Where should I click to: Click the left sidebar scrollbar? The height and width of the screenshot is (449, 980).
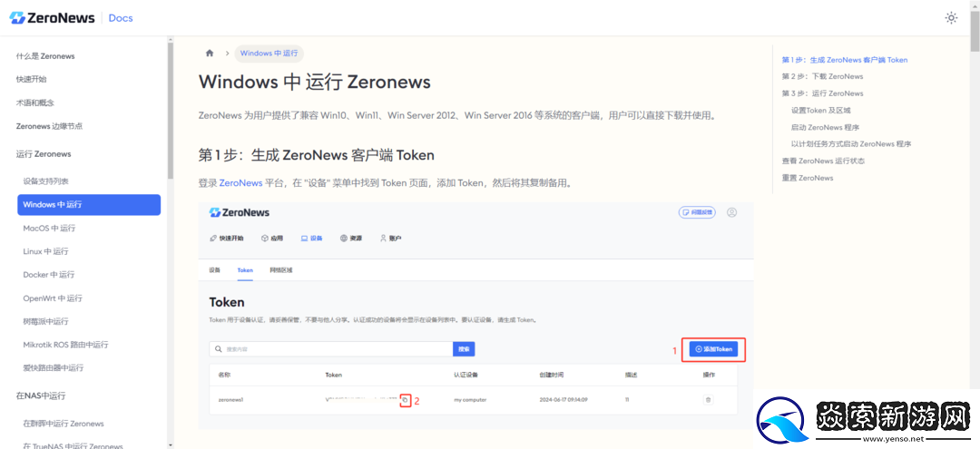pos(170,109)
